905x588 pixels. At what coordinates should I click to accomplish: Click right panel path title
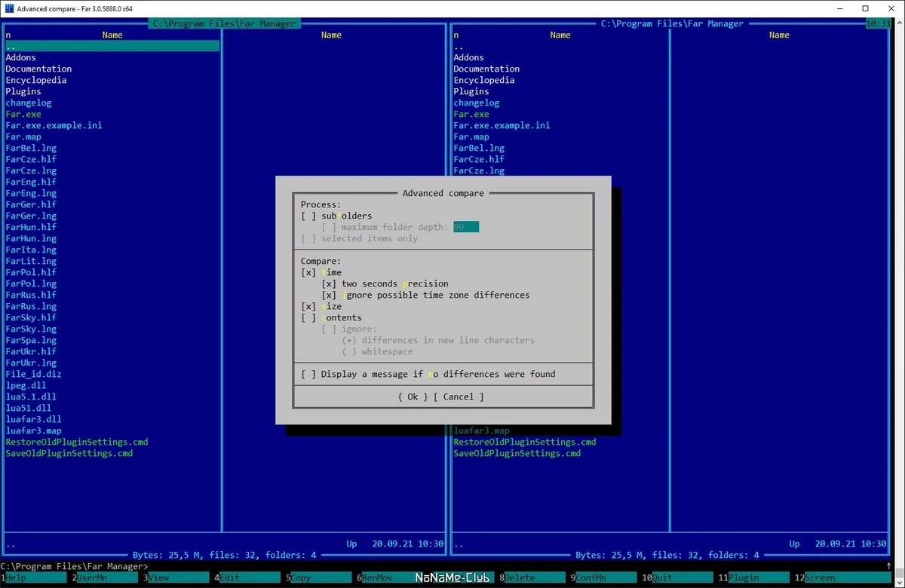pyautogui.click(x=672, y=23)
